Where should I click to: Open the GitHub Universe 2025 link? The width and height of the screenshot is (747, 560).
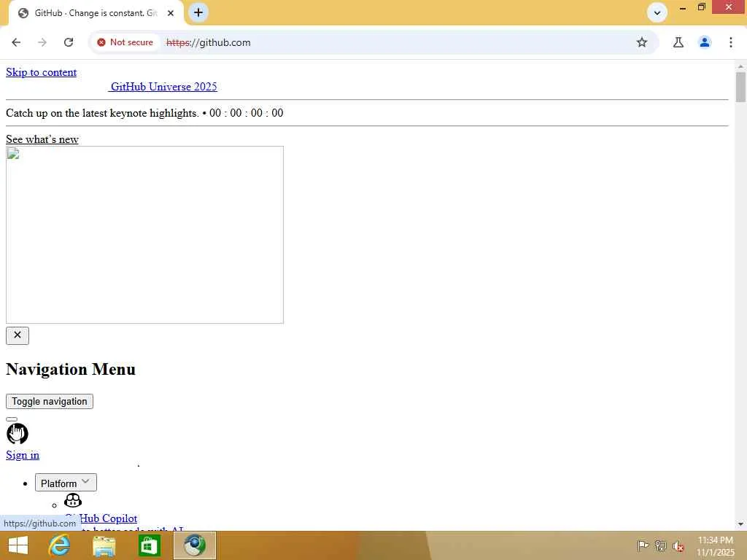(x=163, y=87)
